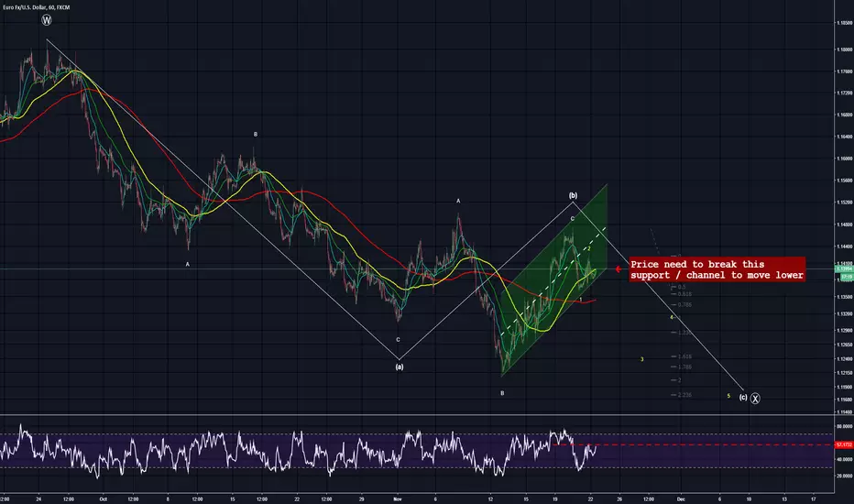Select wave label B above the October rally
The image size is (854, 504).
[256, 134]
